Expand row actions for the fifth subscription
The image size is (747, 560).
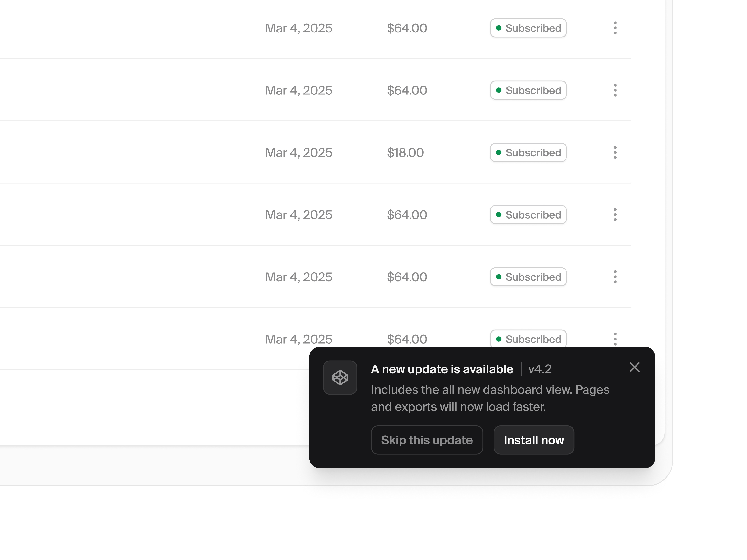point(615,277)
